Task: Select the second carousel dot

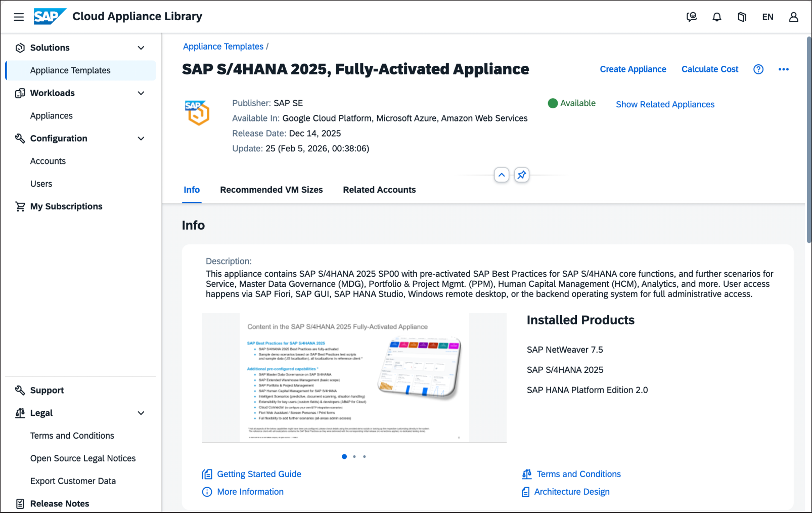Action: [x=354, y=457]
